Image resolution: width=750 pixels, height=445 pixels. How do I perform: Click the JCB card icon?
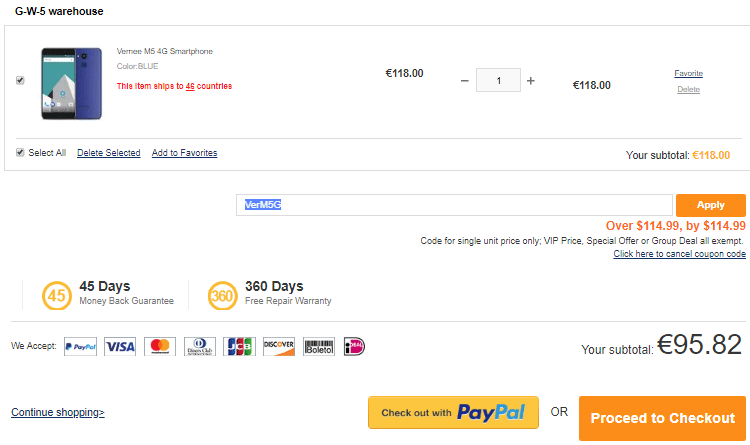tap(239, 346)
